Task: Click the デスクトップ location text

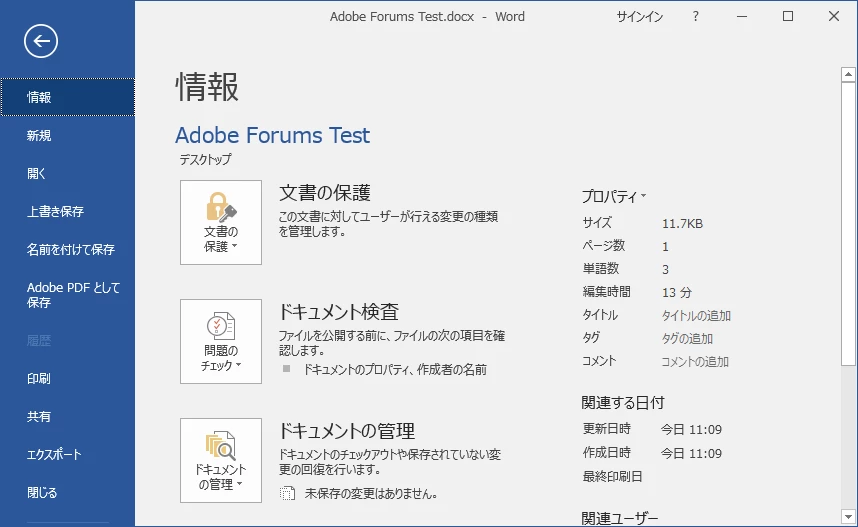Action: [206, 159]
